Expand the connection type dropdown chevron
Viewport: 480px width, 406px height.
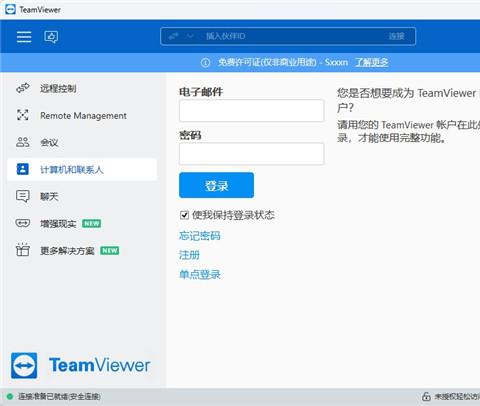[190, 36]
